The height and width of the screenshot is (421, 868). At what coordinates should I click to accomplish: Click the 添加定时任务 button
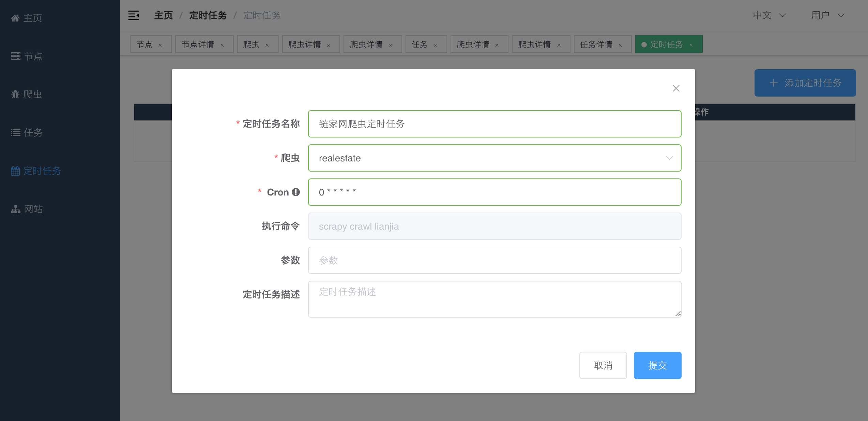[805, 83]
